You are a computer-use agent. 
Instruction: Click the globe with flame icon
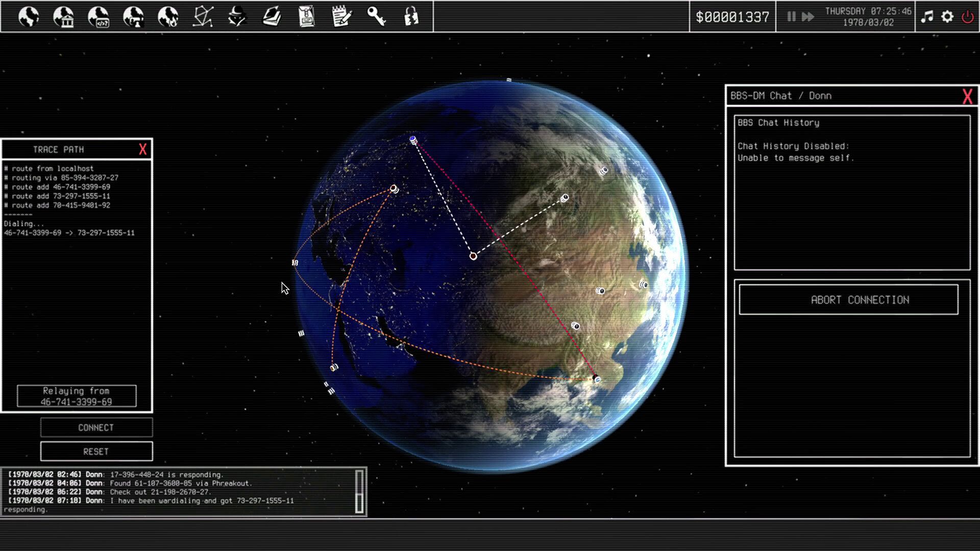[x=168, y=17]
